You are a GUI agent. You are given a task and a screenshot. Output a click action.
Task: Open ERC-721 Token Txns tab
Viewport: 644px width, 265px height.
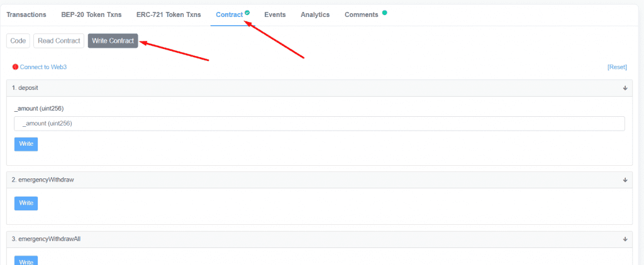[169, 15]
